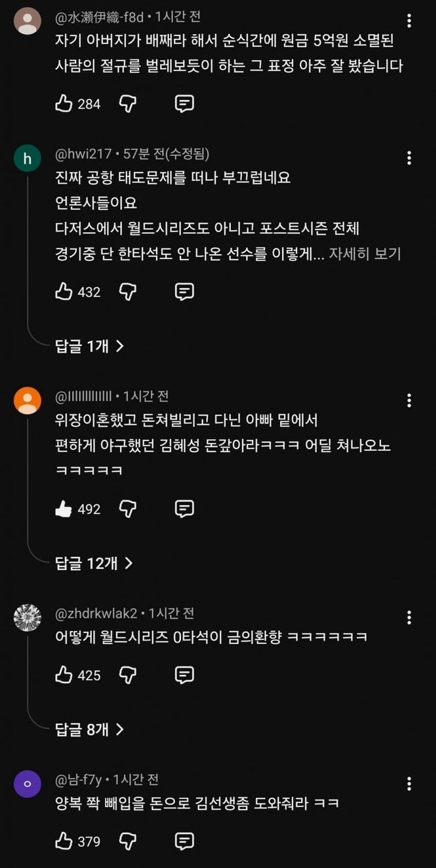Click 자세히 보기 to read full comment
Screen dimensions: 436x868
(365, 254)
